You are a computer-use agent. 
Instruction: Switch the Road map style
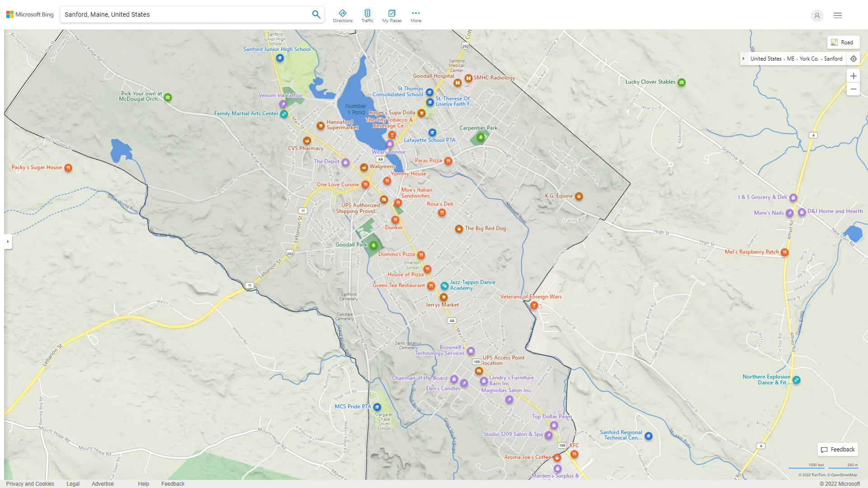tap(843, 42)
